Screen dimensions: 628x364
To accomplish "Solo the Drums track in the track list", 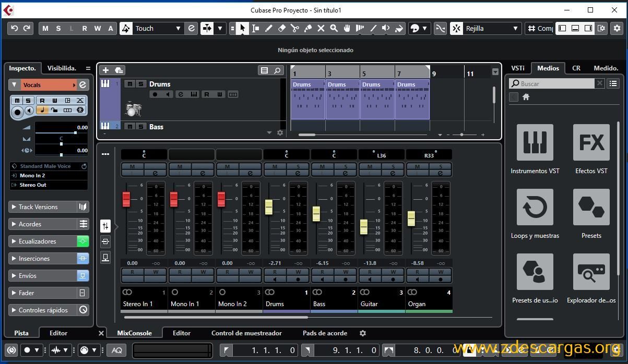I will (140, 84).
